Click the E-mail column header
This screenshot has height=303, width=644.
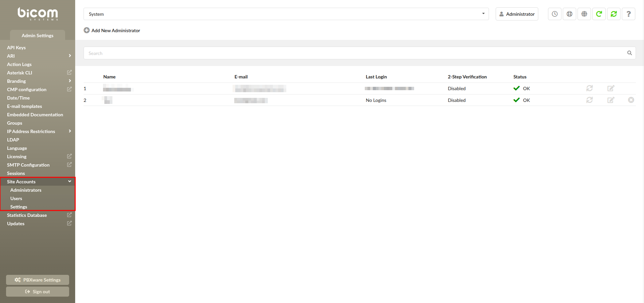241,77
